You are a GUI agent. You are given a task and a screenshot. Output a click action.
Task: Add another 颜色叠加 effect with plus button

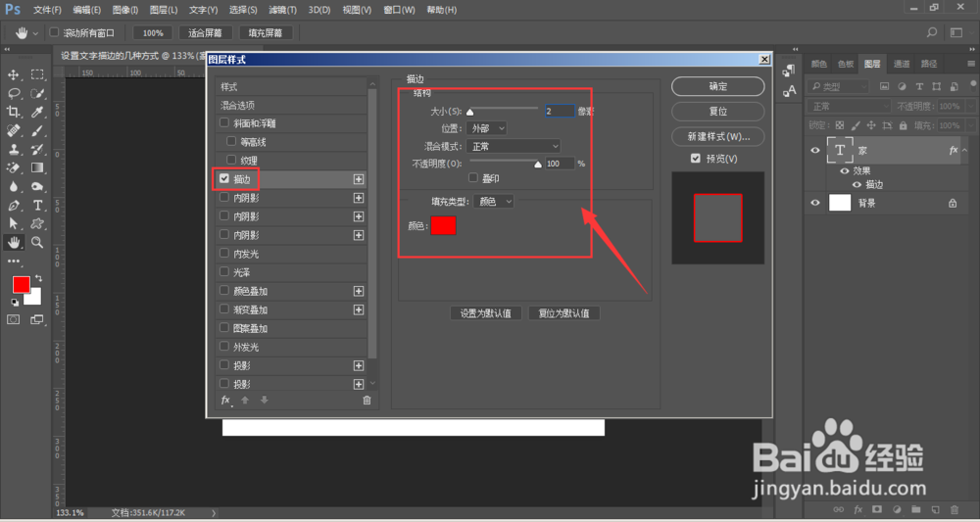point(359,291)
